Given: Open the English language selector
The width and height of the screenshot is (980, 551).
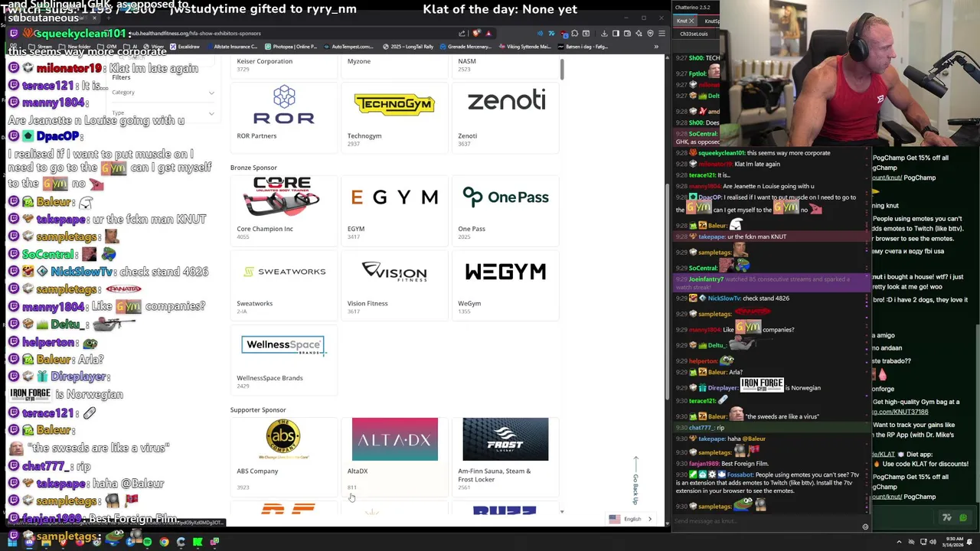Looking at the screenshot, I should (632, 519).
